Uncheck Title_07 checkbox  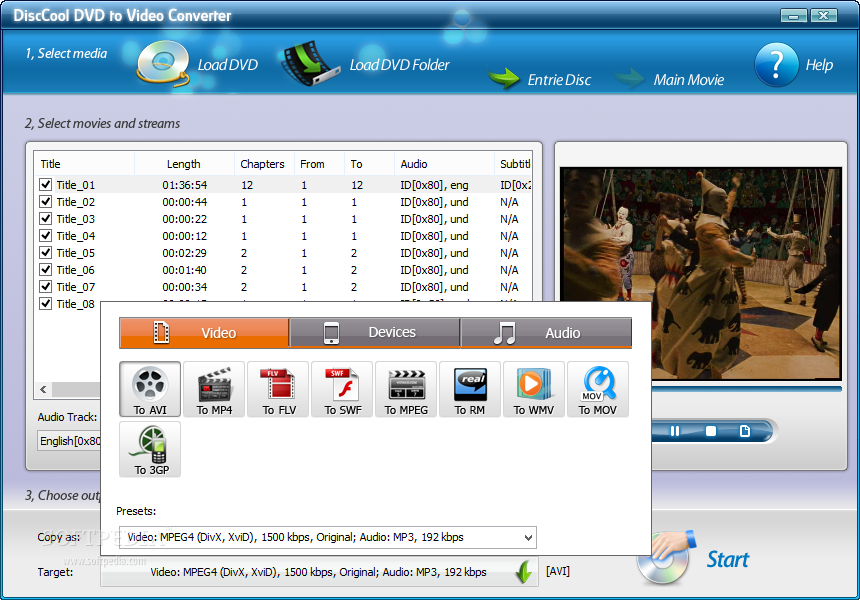tap(46, 287)
